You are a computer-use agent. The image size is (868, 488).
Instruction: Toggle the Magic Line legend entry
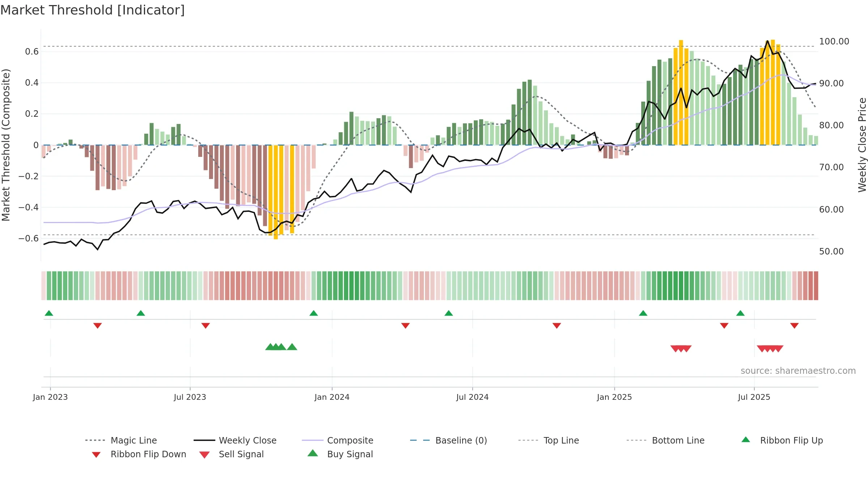coord(121,440)
